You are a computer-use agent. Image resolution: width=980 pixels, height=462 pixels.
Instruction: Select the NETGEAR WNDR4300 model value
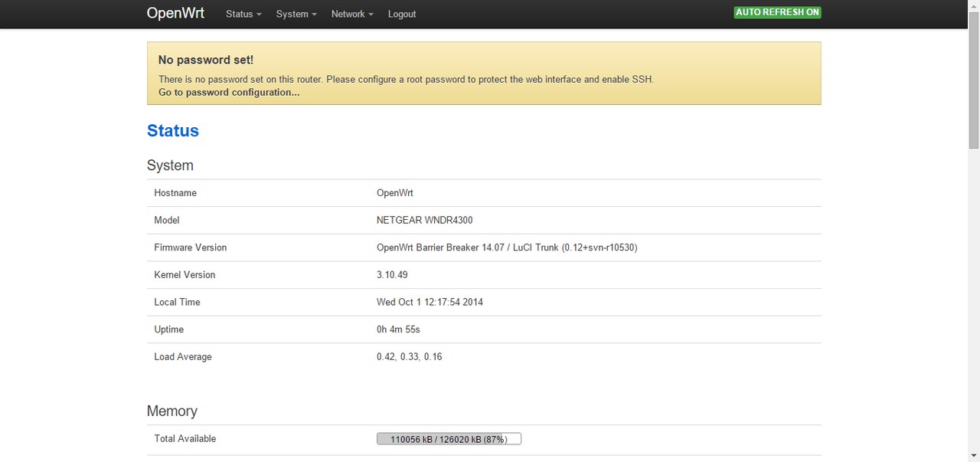424,220
